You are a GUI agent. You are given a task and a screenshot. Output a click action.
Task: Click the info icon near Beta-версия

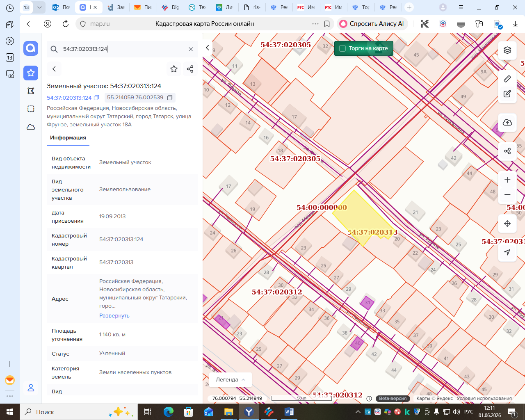pos(369,399)
